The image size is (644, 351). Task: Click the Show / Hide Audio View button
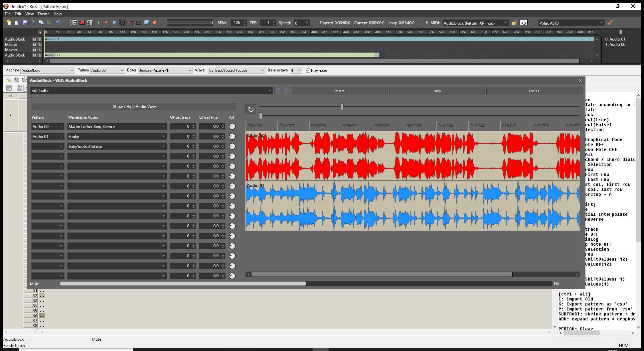pos(134,106)
